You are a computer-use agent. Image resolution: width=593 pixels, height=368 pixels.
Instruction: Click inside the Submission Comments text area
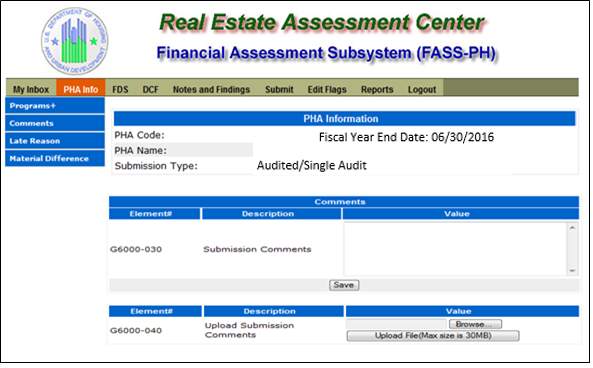click(455, 249)
